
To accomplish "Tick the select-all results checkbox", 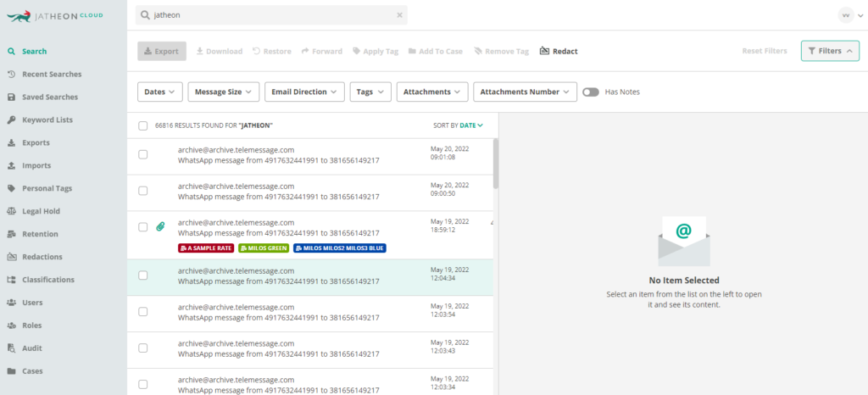I will tap(142, 125).
